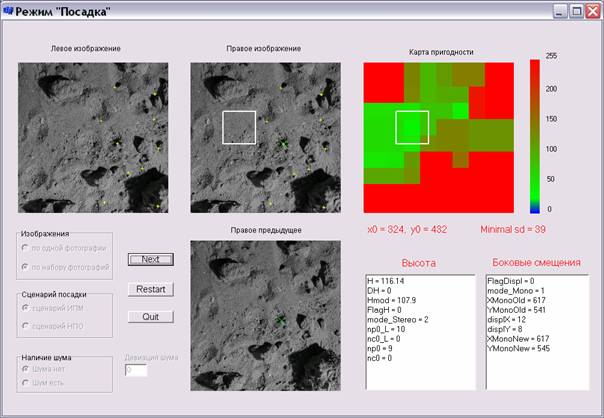The width and height of the screenshot is (604, 418).
Task: Close the Режим "Посадка" window
Action: [x=591, y=11]
